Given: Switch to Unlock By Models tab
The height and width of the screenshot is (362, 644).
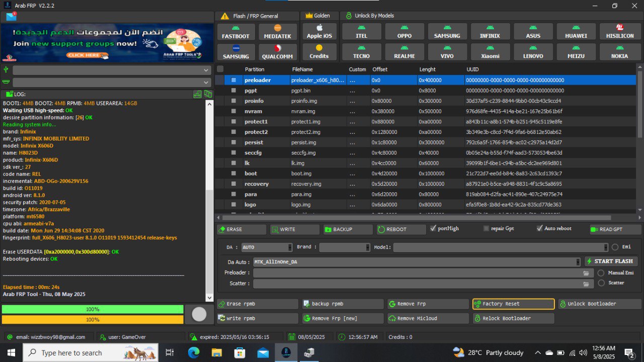Looking at the screenshot, I should (370, 16).
